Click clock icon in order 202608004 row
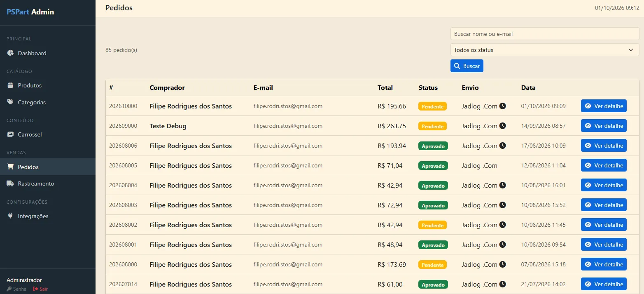Viewport: 644px width, 294px height. coord(502,185)
